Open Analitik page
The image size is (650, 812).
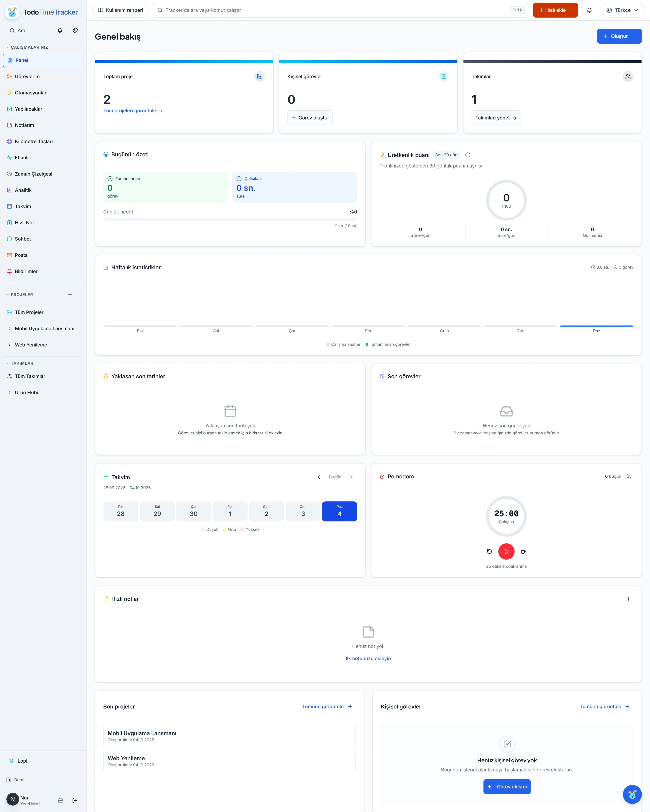click(42, 190)
